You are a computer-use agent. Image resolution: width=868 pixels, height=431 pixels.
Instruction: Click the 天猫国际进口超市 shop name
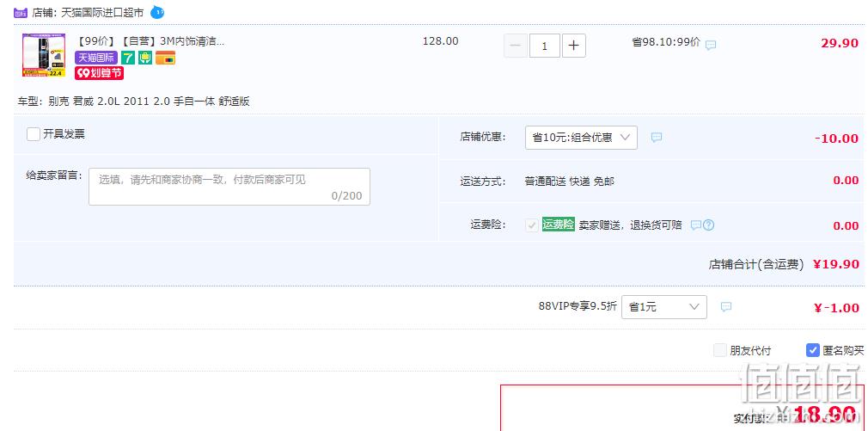[x=102, y=12]
